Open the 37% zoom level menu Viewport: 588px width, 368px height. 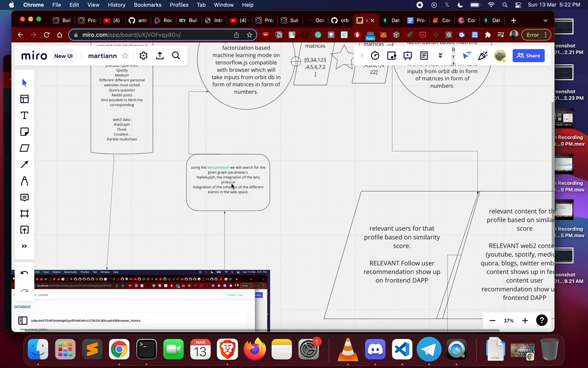[x=508, y=320]
